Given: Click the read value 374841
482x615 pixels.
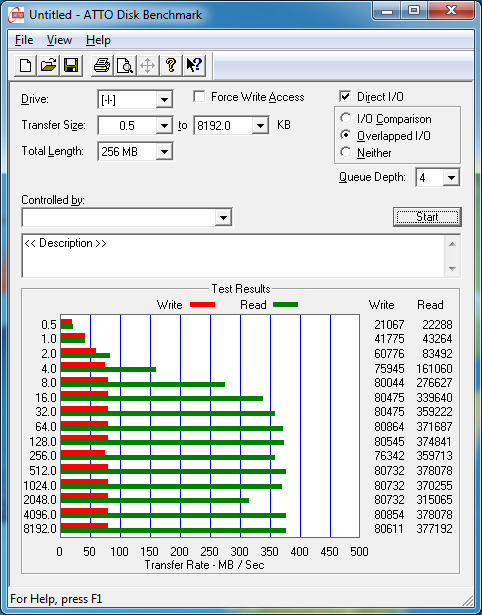Looking at the screenshot, I should [x=435, y=442].
